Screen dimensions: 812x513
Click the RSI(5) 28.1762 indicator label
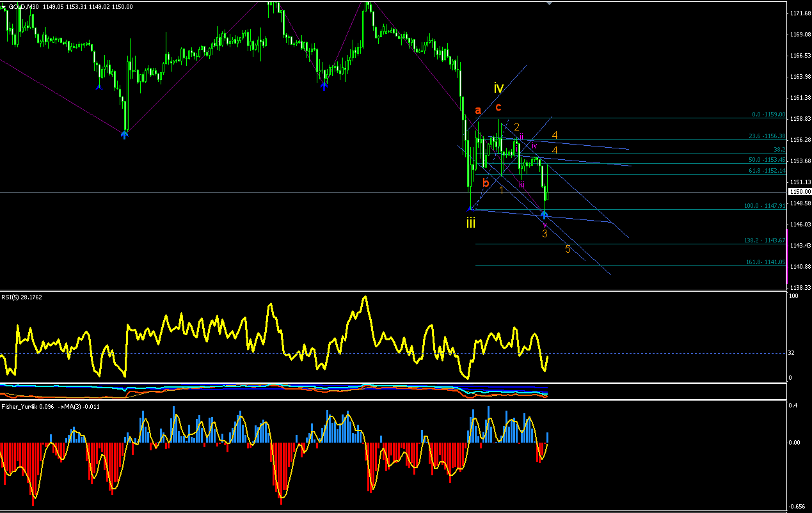(22, 297)
